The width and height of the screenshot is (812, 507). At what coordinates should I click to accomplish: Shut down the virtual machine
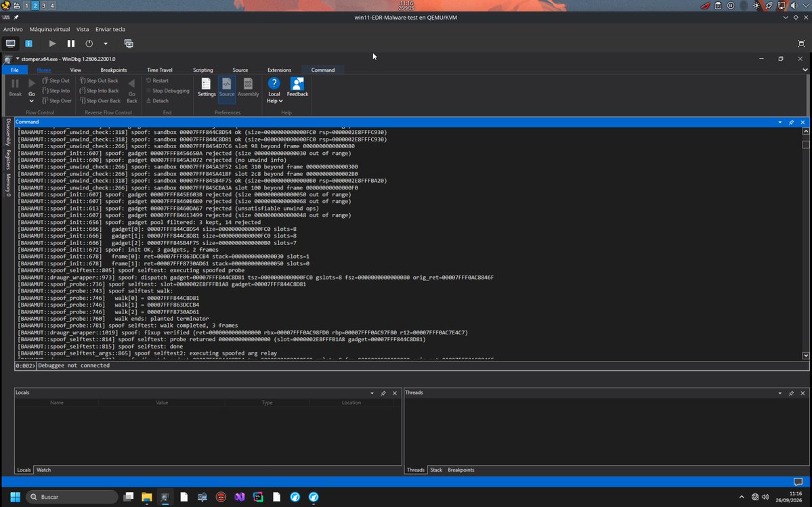click(89, 43)
